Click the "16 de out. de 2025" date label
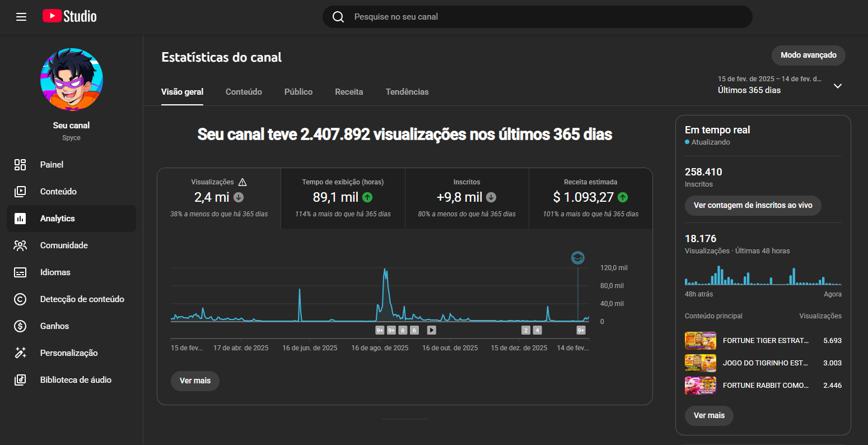This screenshot has height=445, width=868. click(x=450, y=348)
